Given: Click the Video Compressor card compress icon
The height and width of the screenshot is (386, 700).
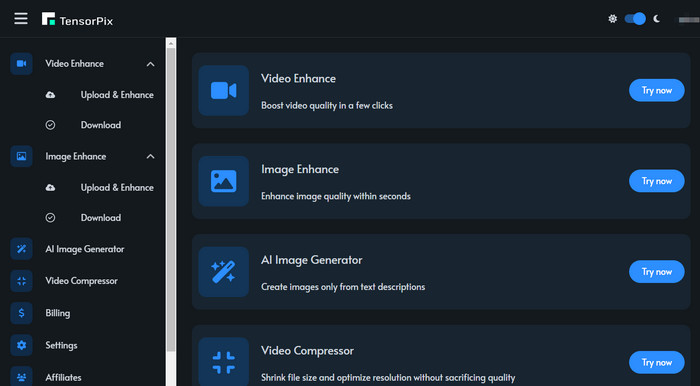Looking at the screenshot, I should (224, 362).
